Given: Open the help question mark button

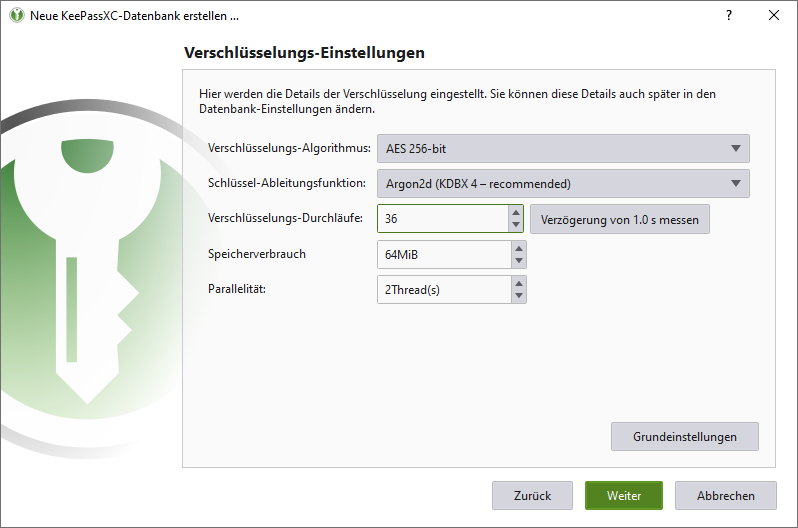Looking at the screenshot, I should tap(729, 15).
